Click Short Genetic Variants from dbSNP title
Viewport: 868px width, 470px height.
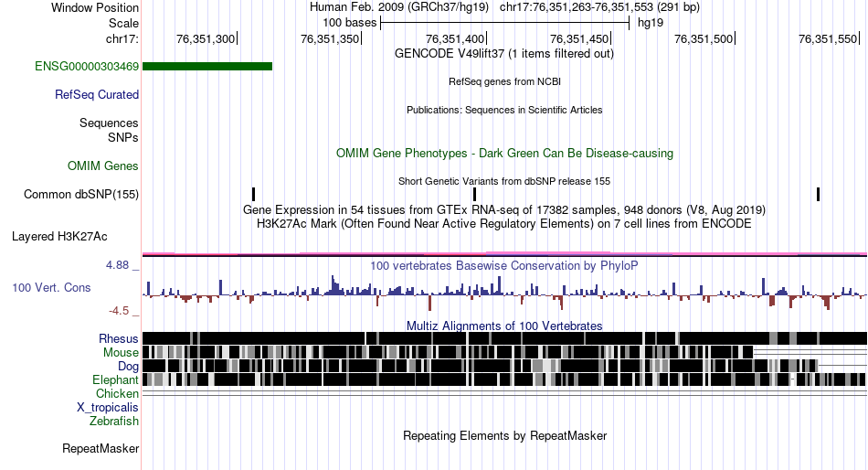[x=504, y=181]
